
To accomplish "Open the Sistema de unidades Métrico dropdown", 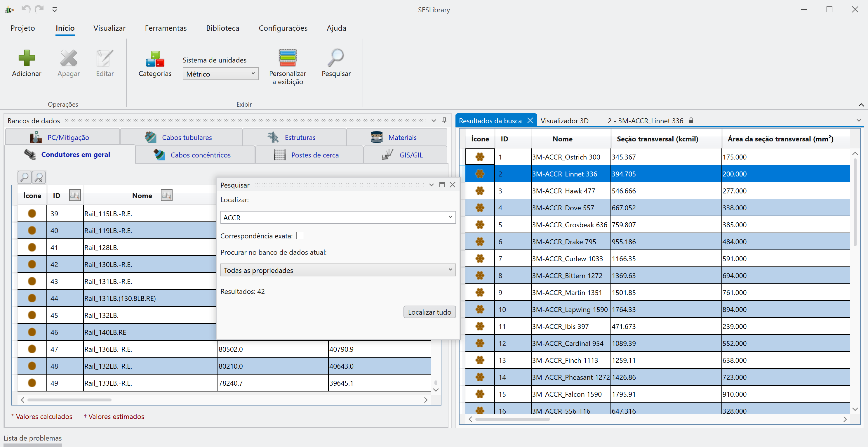I will point(220,74).
